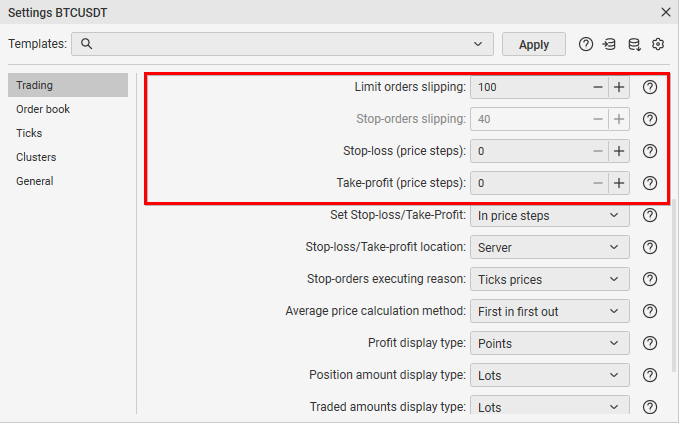This screenshot has width=679, height=423.
Task: Open Traded amounts display type dropdown
Action: (550, 406)
